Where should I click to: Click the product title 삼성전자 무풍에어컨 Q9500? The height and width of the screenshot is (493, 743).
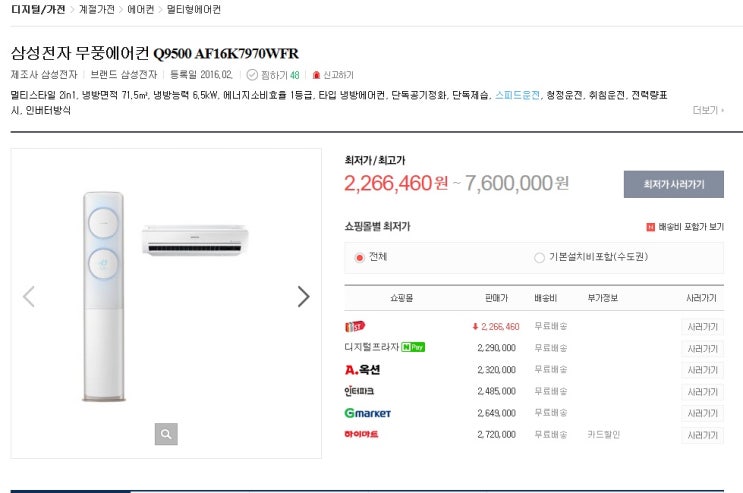click(154, 53)
